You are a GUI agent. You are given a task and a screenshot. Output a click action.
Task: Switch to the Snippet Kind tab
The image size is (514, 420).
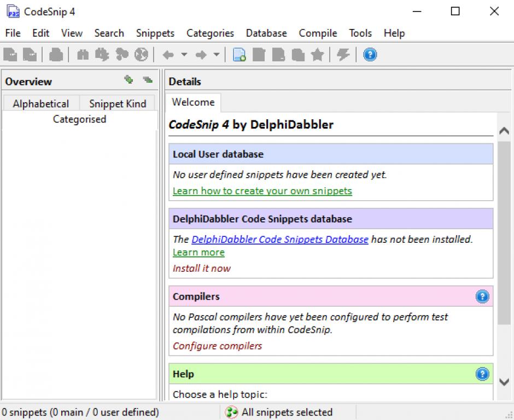point(118,103)
